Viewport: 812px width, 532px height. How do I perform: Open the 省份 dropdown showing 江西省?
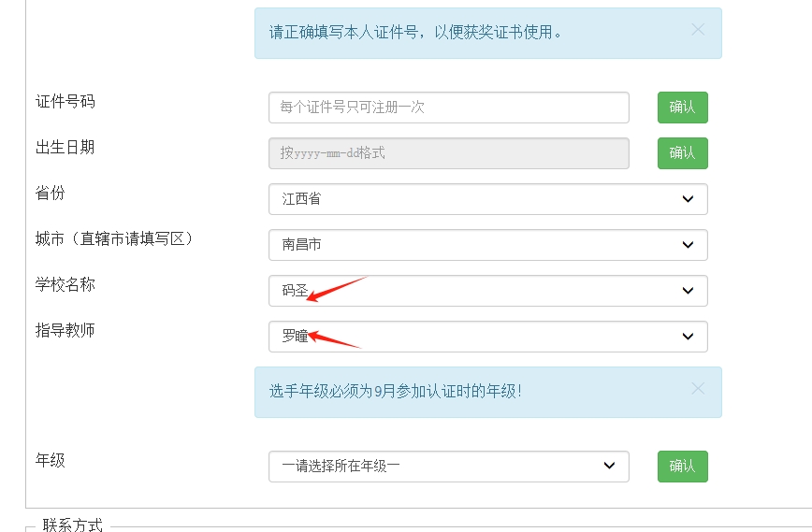click(487, 199)
